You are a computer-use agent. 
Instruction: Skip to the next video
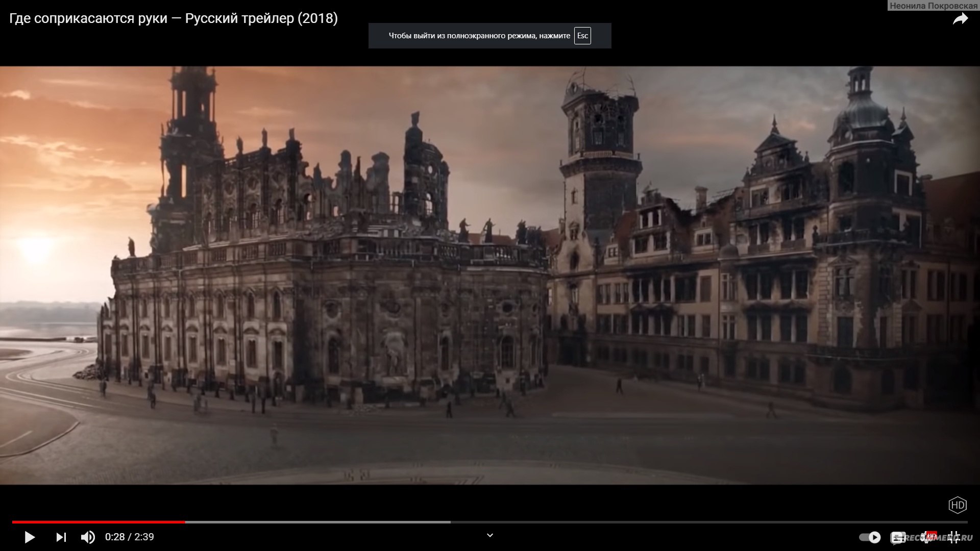[x=61, y=537]
